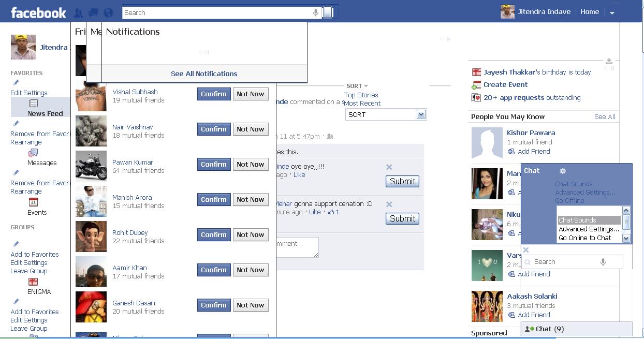Click the audience icon beside 5:47pm timestamp
The image size is (644, 339).
[330, 137]
